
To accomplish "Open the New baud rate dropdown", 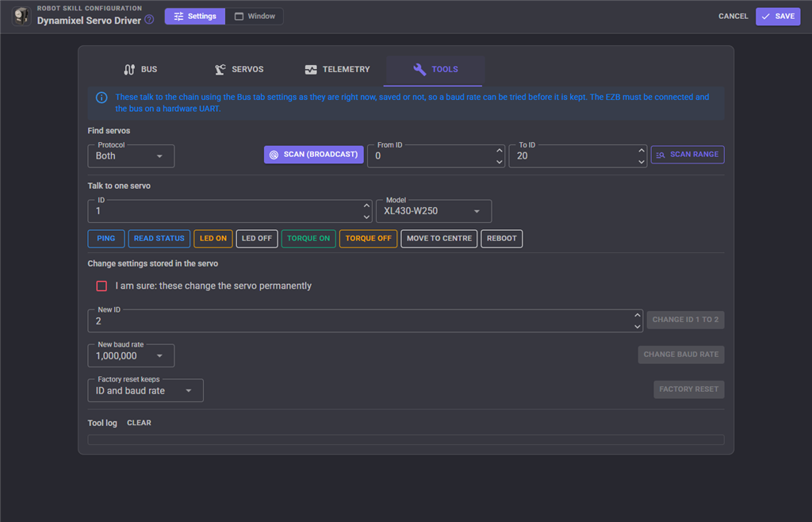I will pos(131,355).
